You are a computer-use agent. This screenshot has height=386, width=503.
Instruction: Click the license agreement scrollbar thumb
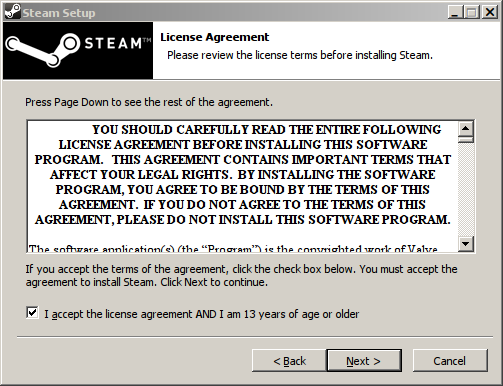(x=465, y=139)
